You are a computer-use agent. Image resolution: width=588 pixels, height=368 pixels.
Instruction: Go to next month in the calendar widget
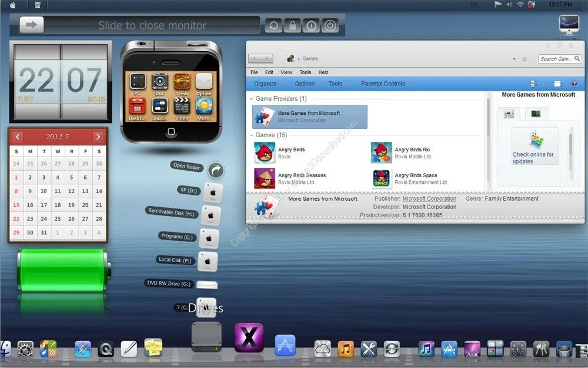[98, 137]
